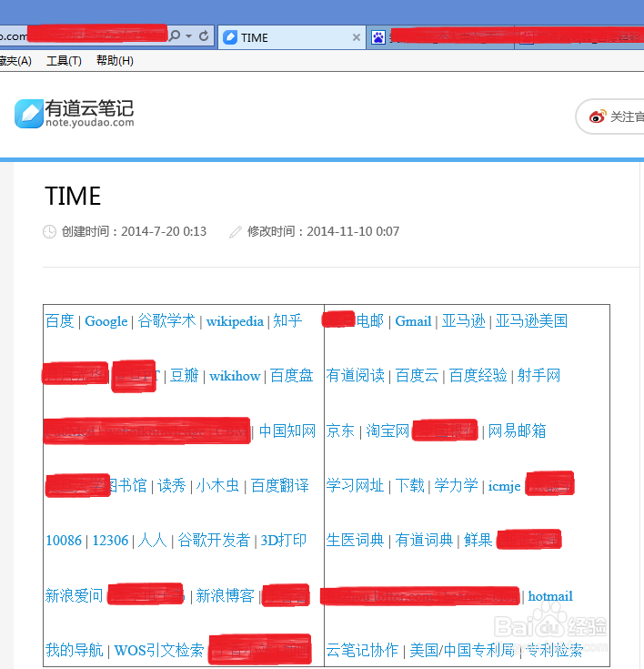
Task: Open the 百度云 link
Action: coord(418,375)
